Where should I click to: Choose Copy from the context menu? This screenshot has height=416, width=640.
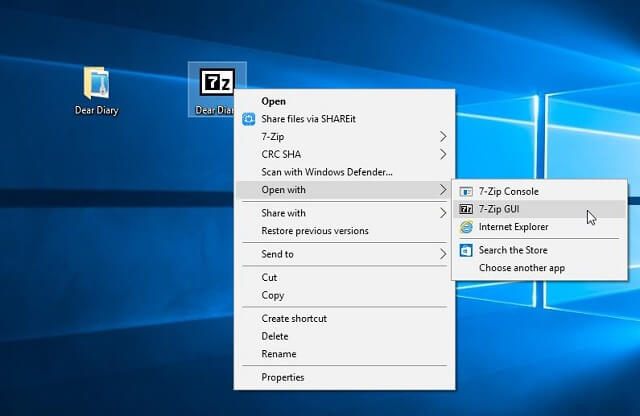click(x=344, y=295)
